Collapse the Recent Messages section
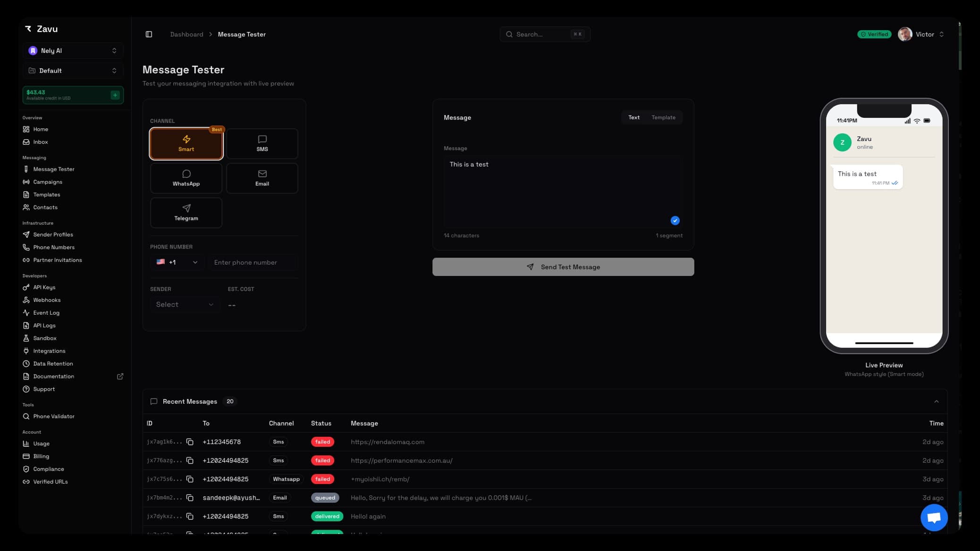The image size is (980, 551). [936, 401]
